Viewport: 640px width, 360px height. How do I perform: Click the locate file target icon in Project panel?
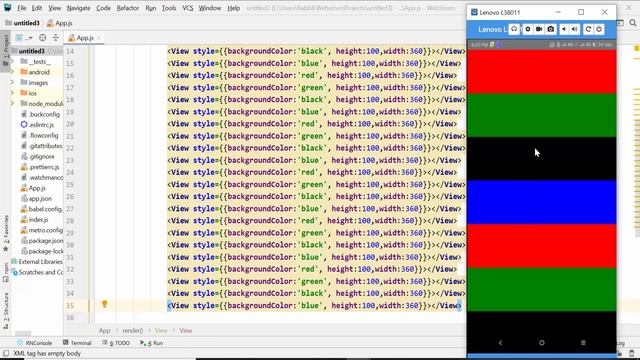point(42,38)
